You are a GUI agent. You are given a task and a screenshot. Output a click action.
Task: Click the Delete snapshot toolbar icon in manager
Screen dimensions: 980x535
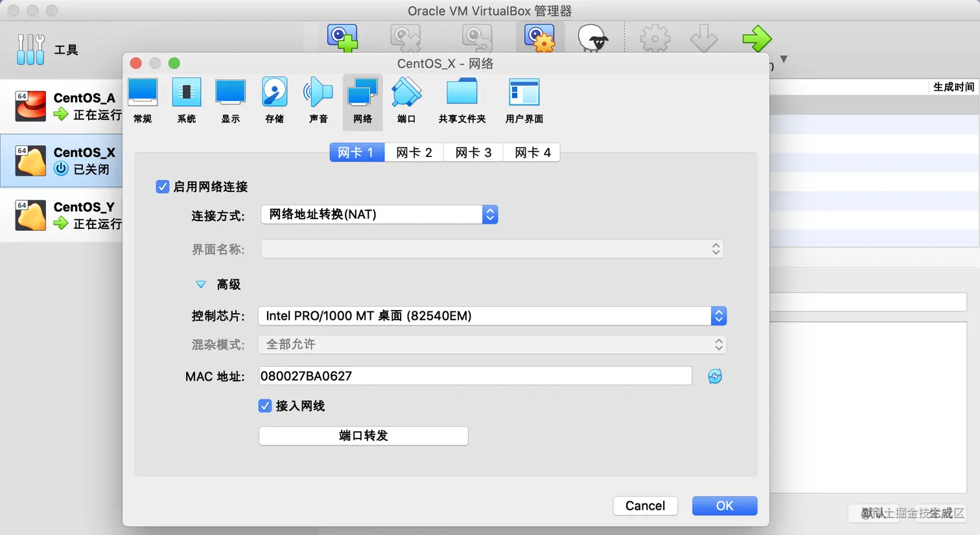tap(406, 38)
